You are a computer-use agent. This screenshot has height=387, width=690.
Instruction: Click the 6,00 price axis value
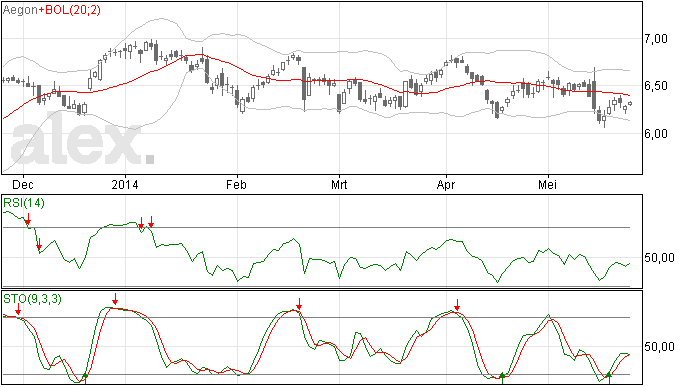click(x=657, y=134)
